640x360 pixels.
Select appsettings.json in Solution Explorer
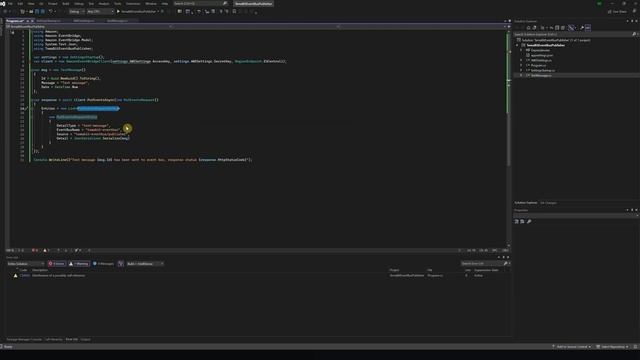pyautogui.click(x=542, y=55)
